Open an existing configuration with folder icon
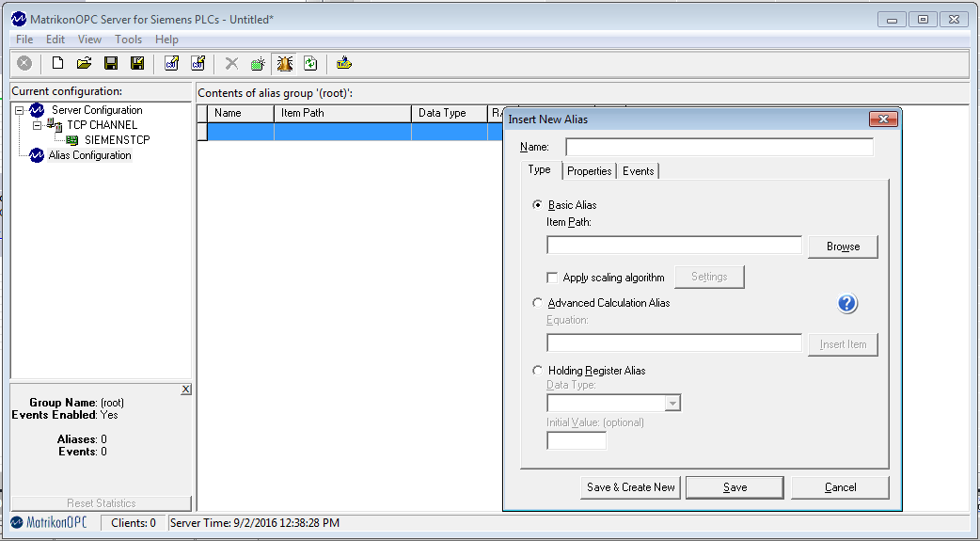 84,63
